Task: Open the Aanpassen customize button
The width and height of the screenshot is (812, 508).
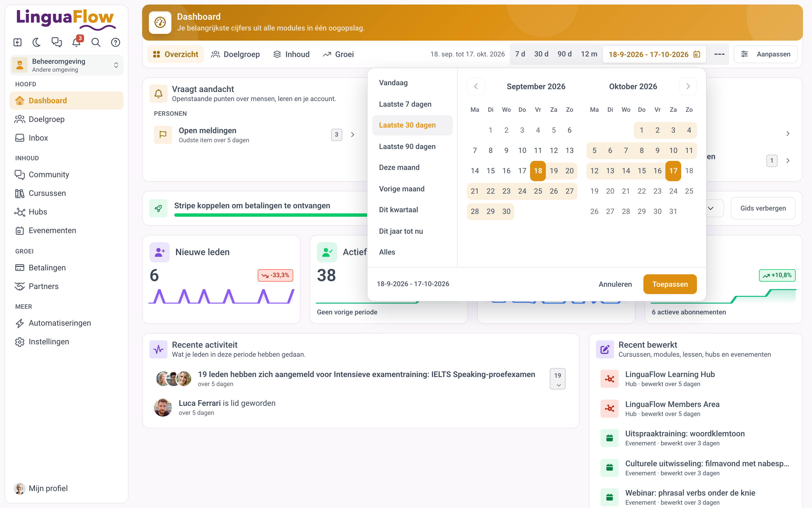Action: (x=765, y=54)
